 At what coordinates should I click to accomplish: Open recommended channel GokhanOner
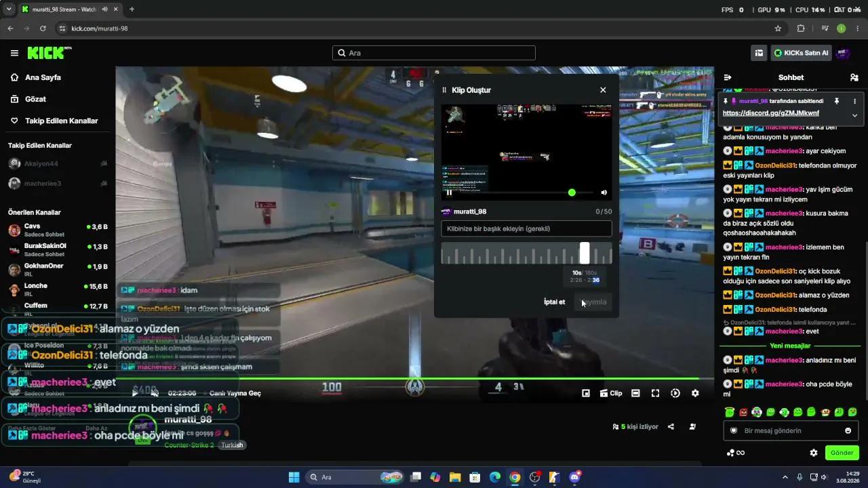click(58, 270)
